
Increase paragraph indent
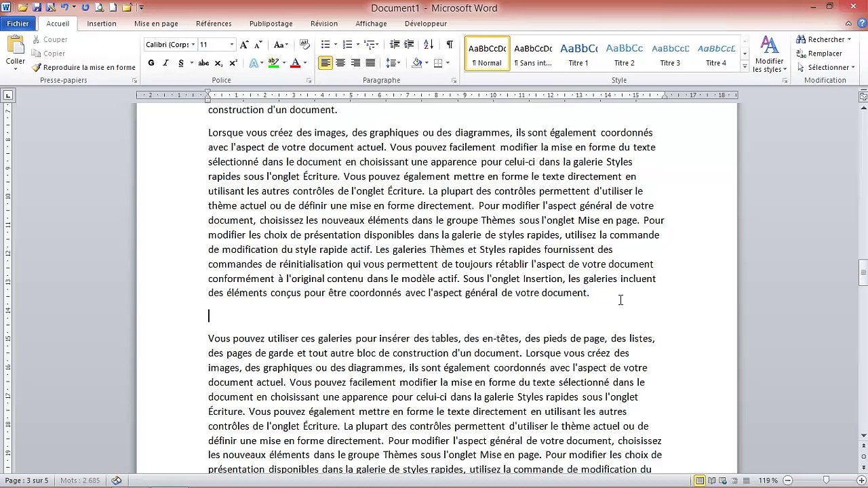coord(409,45)
